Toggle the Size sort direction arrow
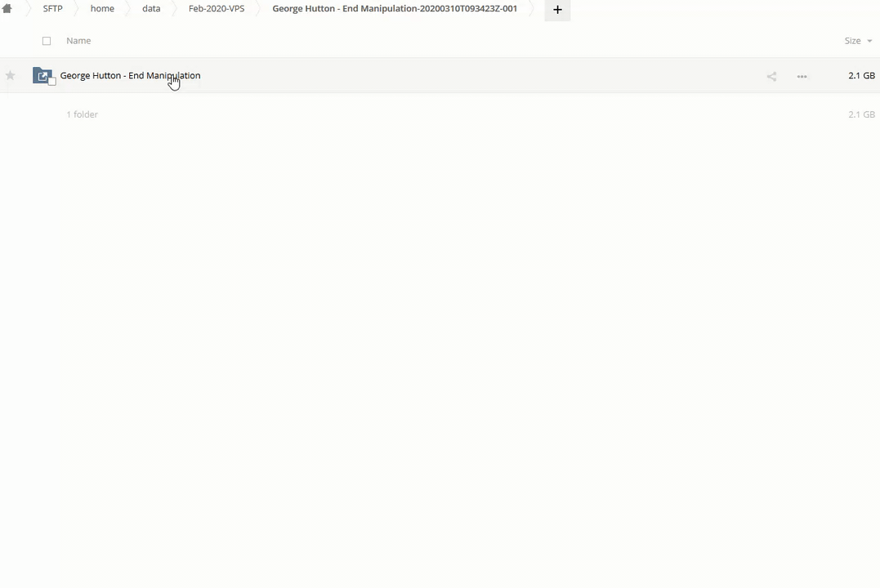Image resolution: width=880 pixels, height=588 pixels. pos(869,41)
